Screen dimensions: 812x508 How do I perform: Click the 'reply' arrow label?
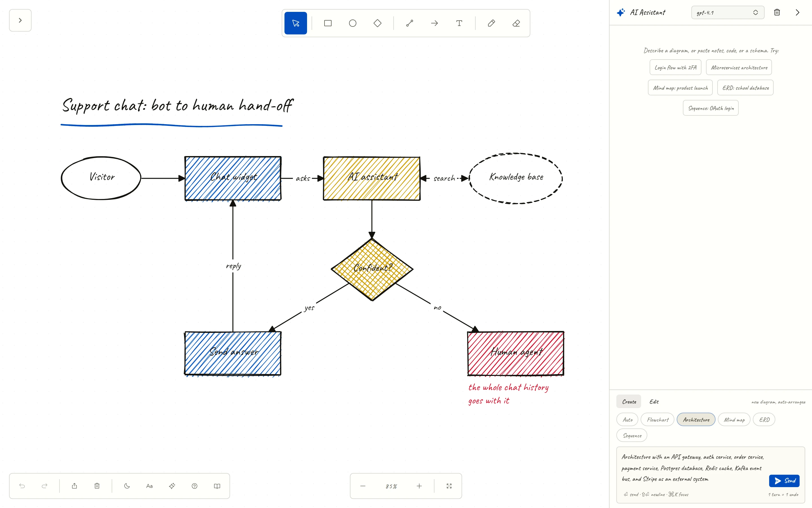(233, 266)
